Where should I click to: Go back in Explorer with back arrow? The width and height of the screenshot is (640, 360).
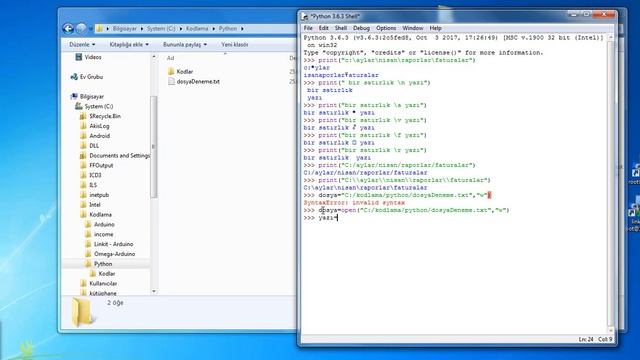68,29
